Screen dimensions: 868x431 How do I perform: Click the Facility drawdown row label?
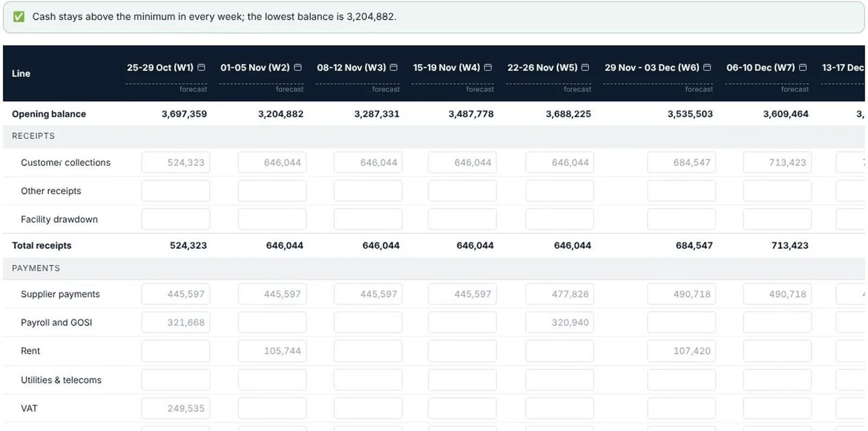pyautogui.click(x=59, y=220)
